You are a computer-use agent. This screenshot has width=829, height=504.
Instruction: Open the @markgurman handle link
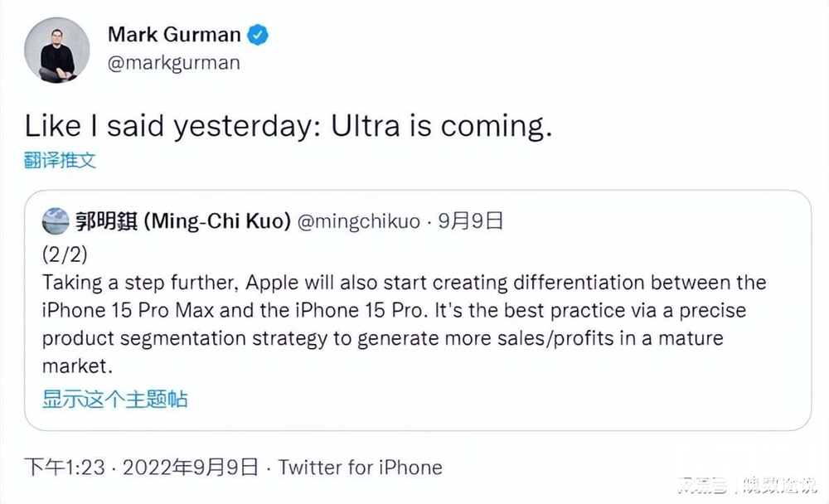(x=173, y=63)
